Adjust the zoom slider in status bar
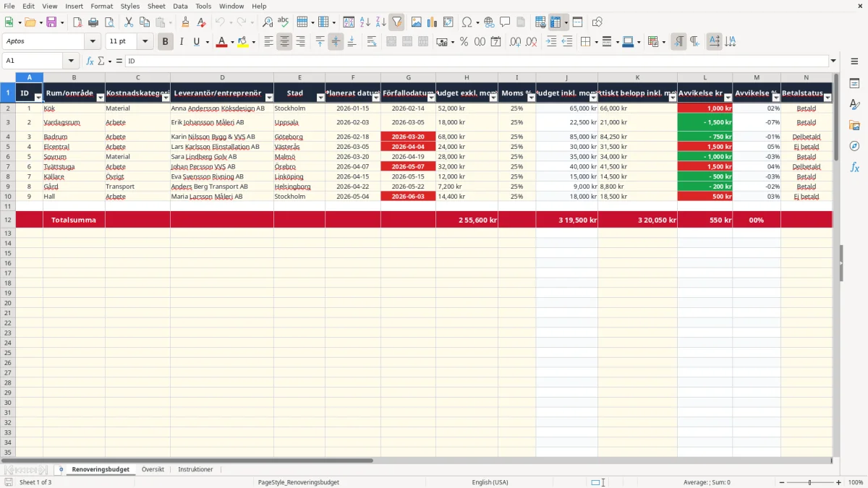 pyautogui.click(x=810, y=482)
